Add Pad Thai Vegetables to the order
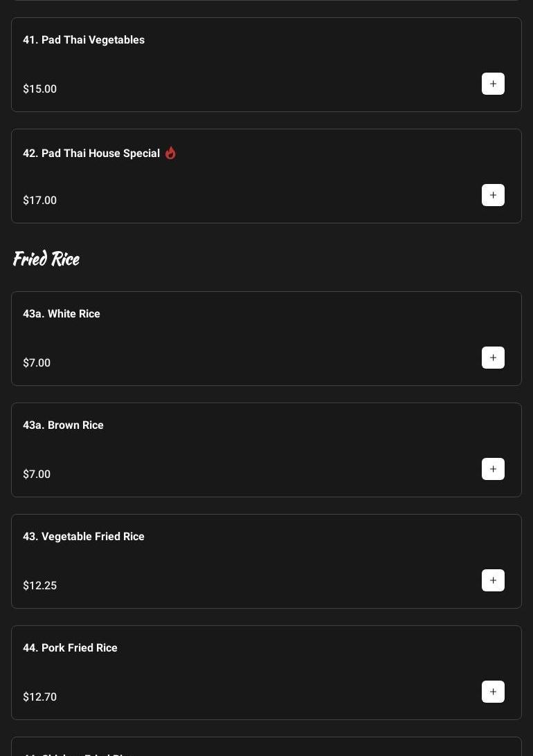 coord(493,84)
